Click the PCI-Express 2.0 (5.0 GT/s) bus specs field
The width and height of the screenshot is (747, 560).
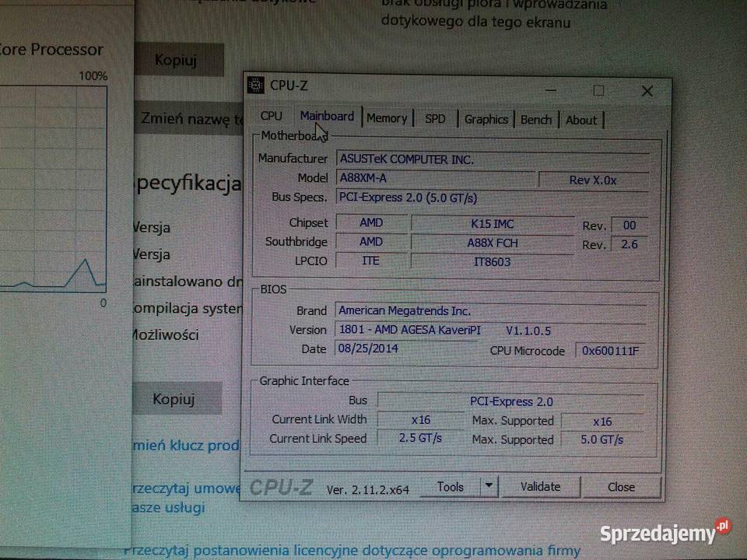pos(493,197)
